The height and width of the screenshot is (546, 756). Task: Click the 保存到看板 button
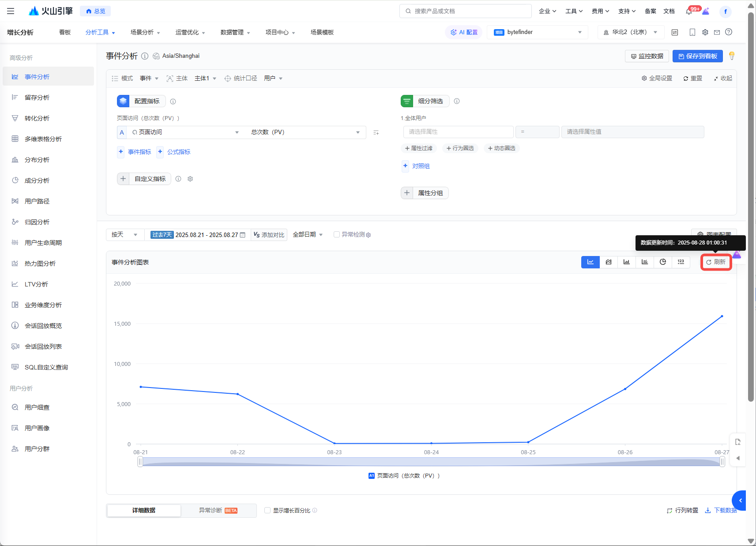tap(697, 56)
